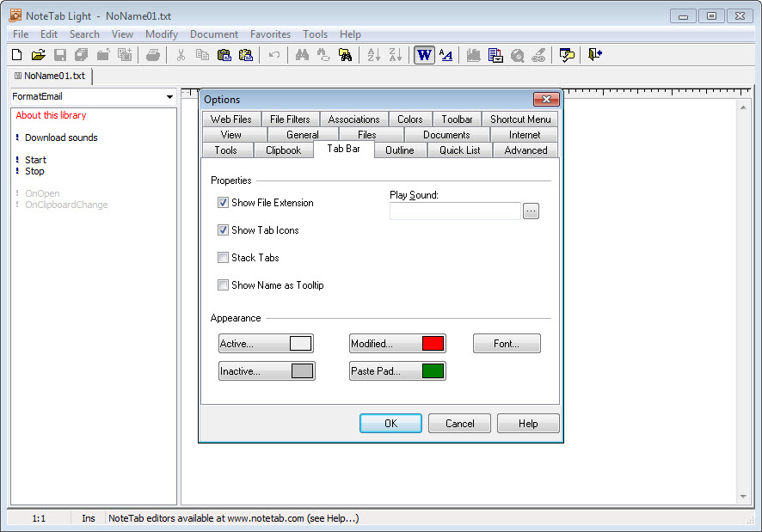The width and height of the screenshot is (762, 532).
Task: Pick the Inactive tab color swatch
Action: (x=302, y=371)
